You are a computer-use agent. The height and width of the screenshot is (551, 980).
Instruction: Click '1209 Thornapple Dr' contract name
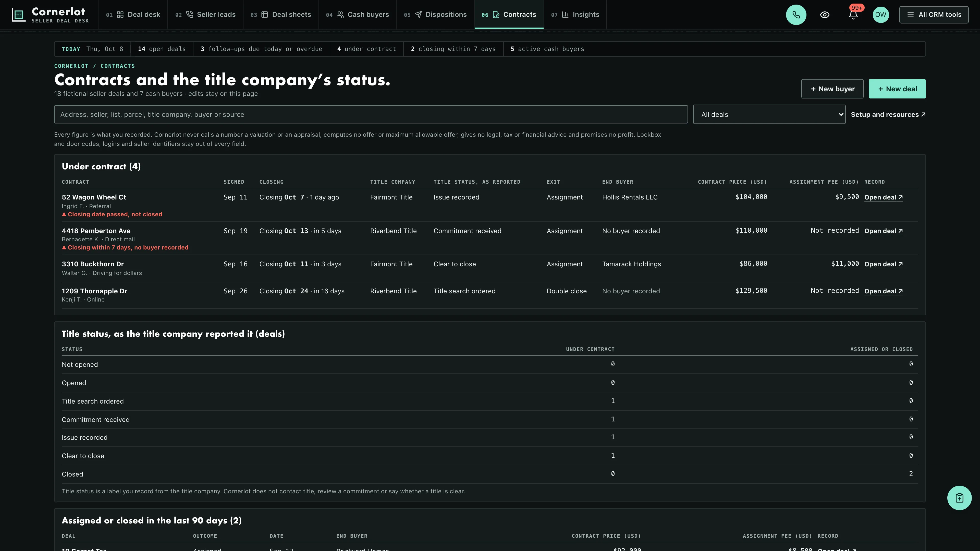point(94,291)
